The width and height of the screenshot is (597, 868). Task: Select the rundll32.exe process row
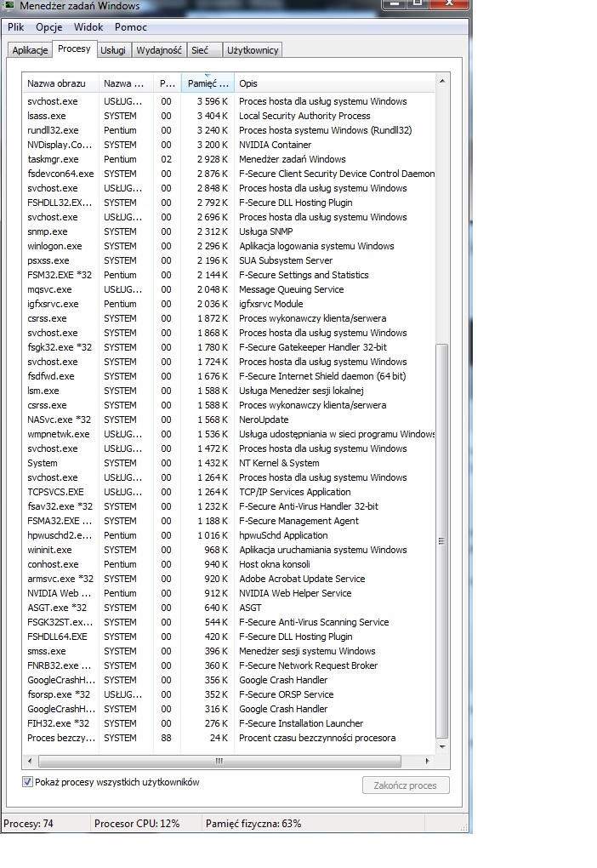coord(229,130)
